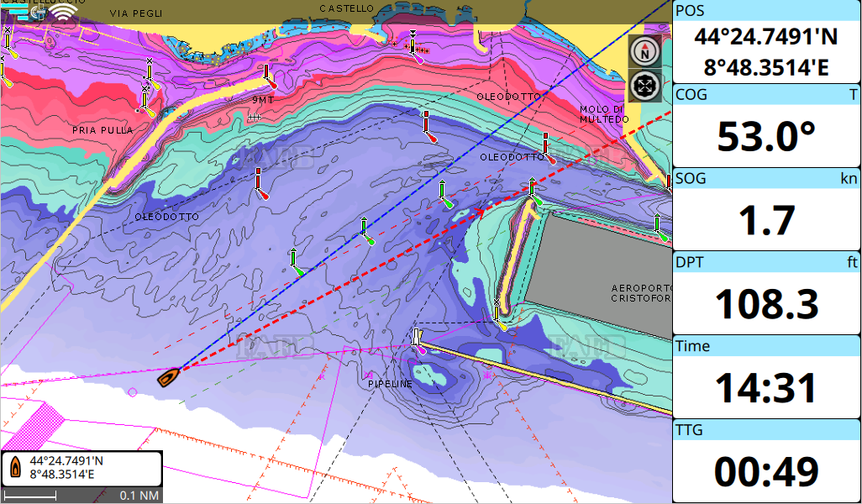The height and width of the screenshot is (504, 862).
Task: Click the Aeroporto Cristoforo map label
Action: [x=642, y=293]
